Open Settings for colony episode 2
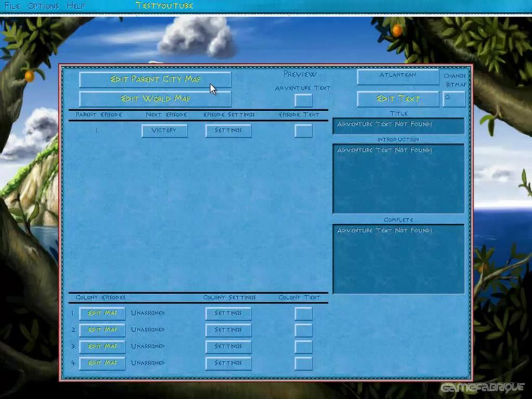Image resolution: width=532 pixels, height=399 pixels. [x=228, y=330]
